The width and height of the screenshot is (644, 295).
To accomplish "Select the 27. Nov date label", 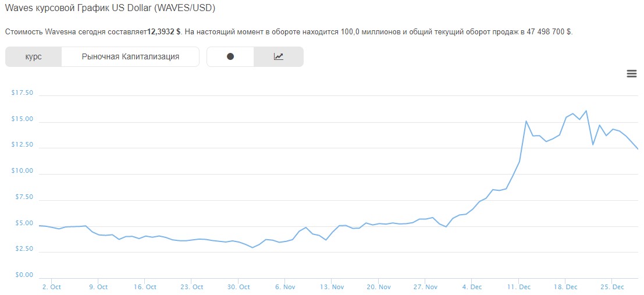I will 425,287.
